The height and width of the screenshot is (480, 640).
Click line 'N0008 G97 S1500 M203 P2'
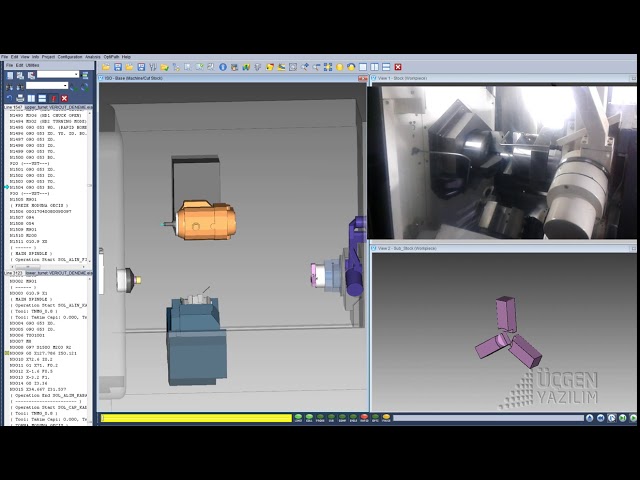[x=40, y=347]
